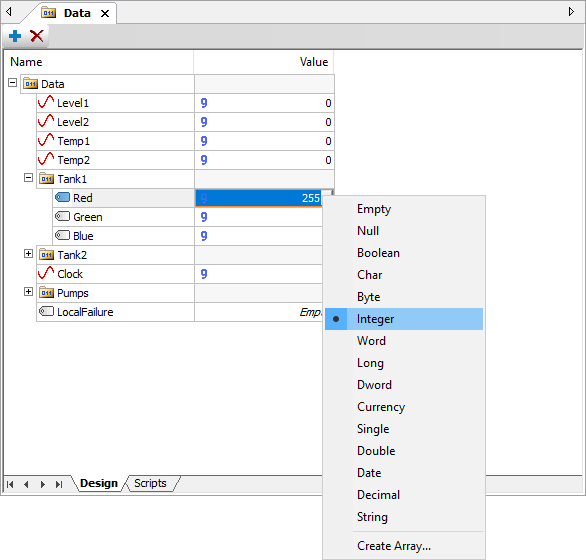Click the Blue data type icon

click(204, 236)
